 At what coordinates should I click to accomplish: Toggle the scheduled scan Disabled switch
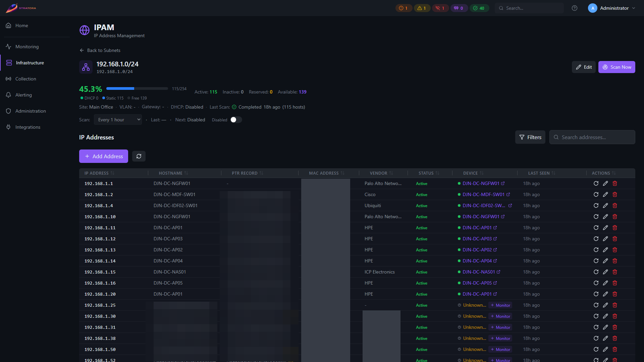[x=236, y=120]
